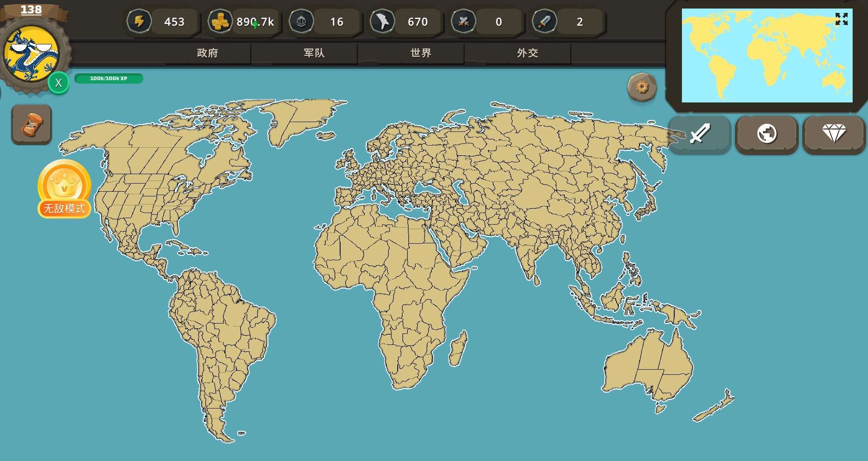Click the green X level badge

pyautogui.click(x=58, y=83)
